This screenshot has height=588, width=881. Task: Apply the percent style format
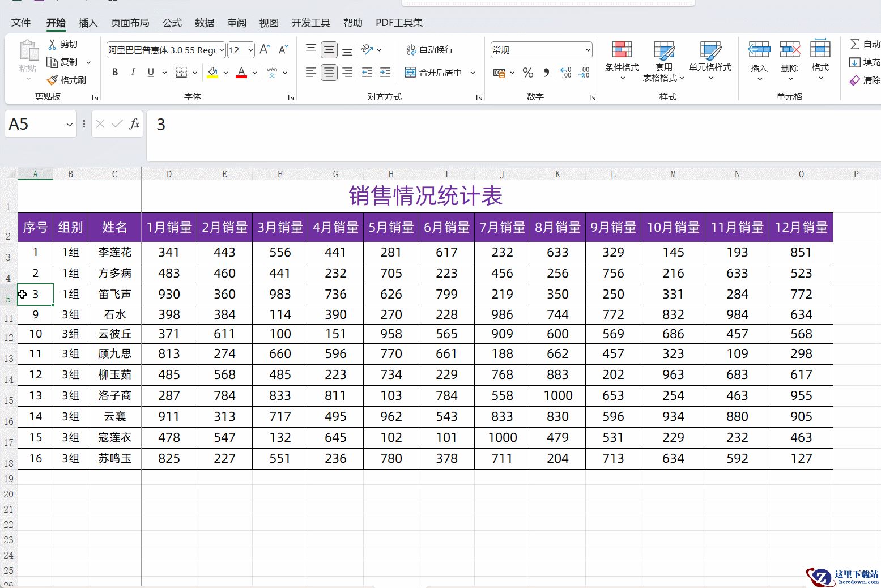[x=528, y=73]
